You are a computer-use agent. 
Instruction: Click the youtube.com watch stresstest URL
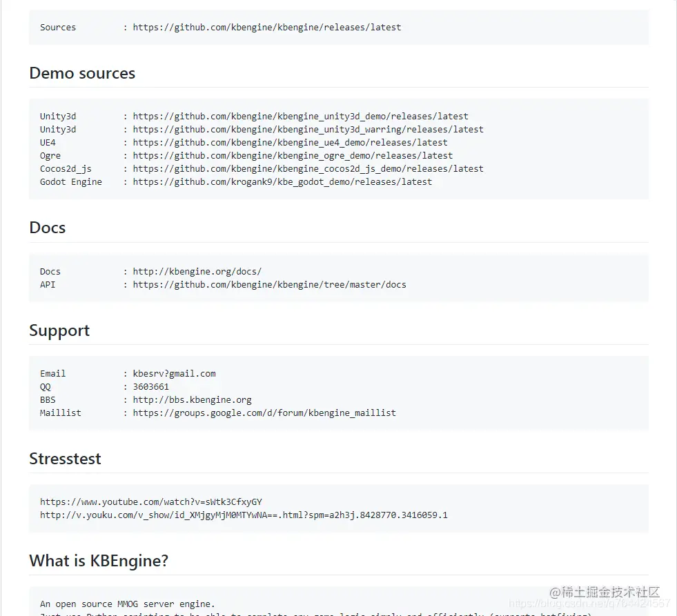click(x=151, y=502)
